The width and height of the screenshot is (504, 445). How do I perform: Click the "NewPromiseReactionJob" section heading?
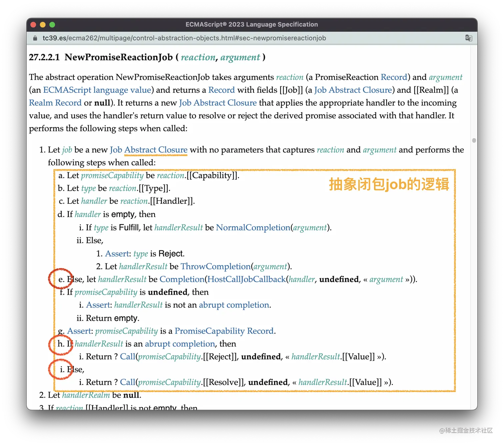click(x=119, y=57)
